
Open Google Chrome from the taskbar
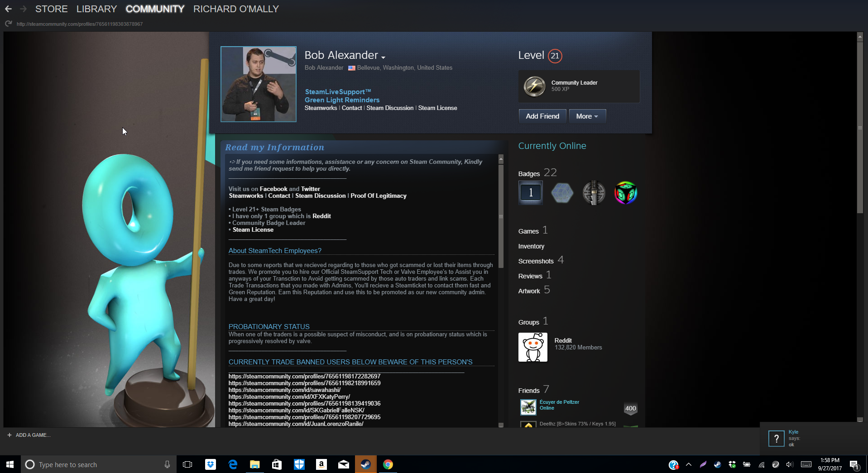[x=388, y=464]
